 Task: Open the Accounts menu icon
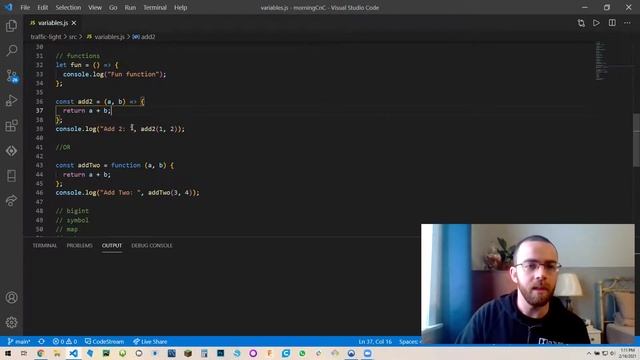pyautogui.click(x=11, y=298)
